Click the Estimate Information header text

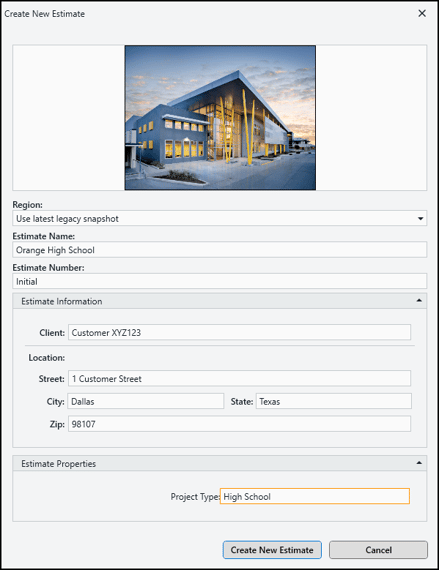click(61, 301)
